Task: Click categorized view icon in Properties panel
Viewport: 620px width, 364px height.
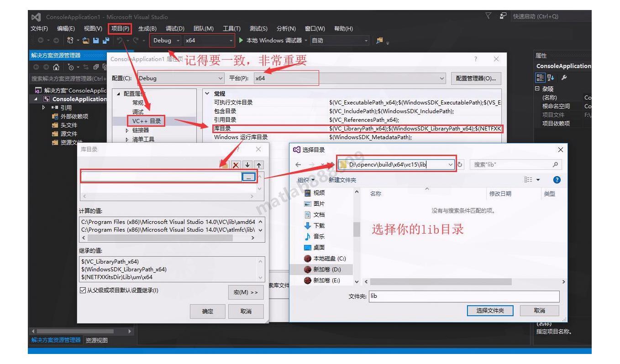Action: (539, 77)
